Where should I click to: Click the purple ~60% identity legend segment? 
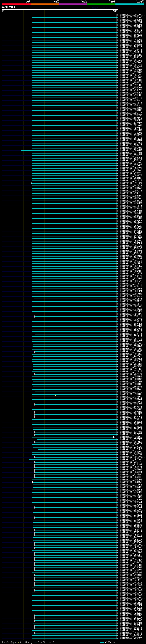point(73,4)
